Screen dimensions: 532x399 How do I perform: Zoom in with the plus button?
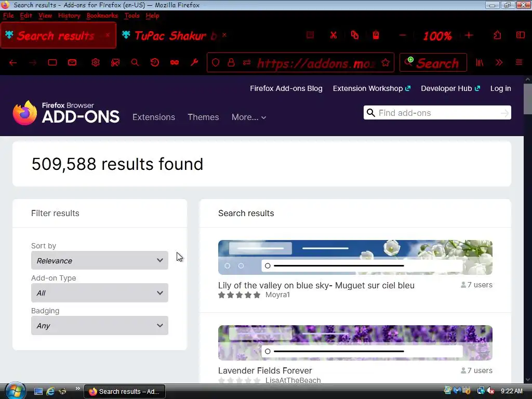[469, 35]
